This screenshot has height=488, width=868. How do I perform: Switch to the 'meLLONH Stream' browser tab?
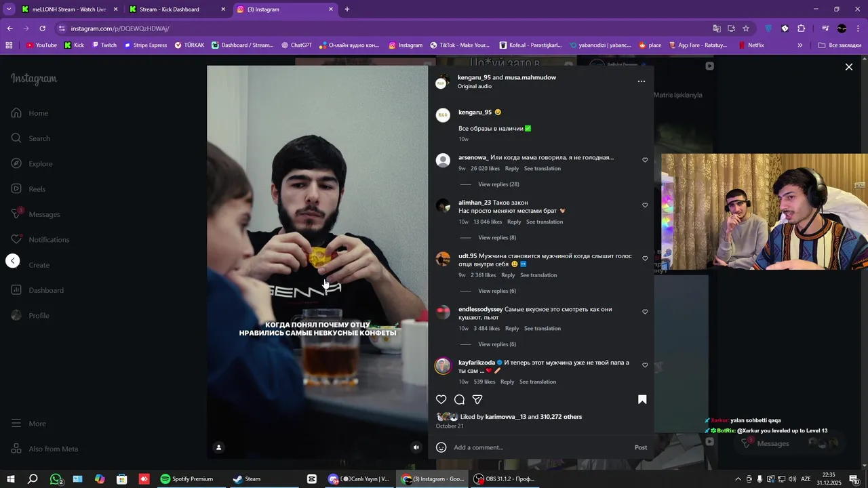pos(68,9)
